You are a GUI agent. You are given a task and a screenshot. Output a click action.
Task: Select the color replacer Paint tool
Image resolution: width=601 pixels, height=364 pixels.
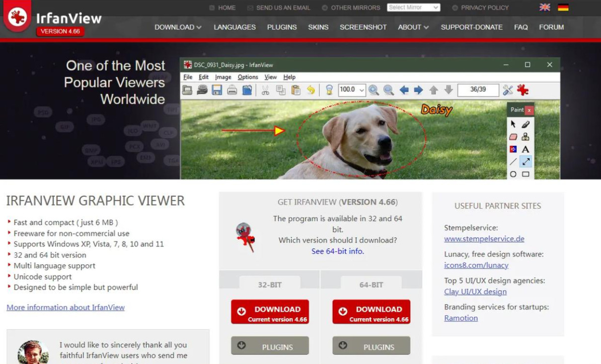tap(513, 149)
